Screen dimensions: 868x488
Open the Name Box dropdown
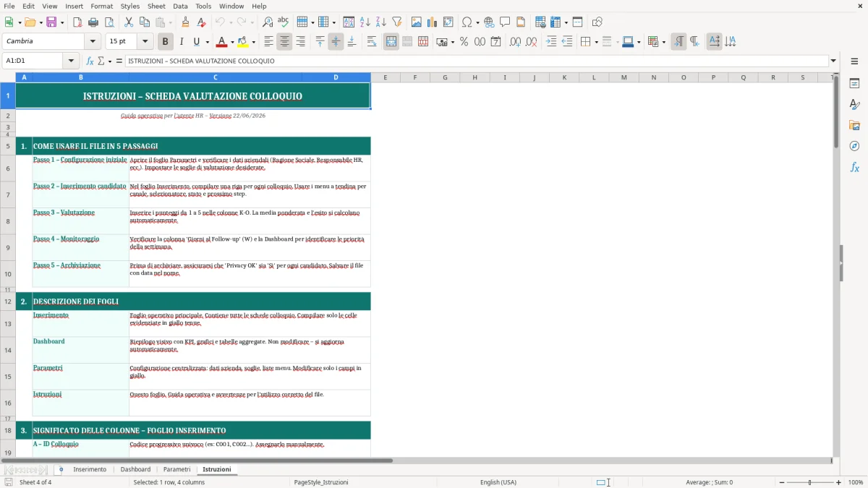pos(70,61)
